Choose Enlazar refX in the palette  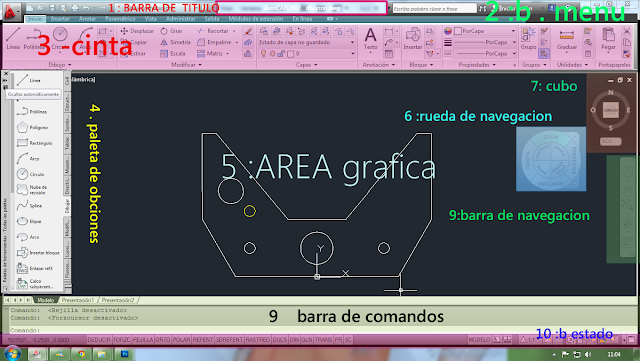point(35,268)
